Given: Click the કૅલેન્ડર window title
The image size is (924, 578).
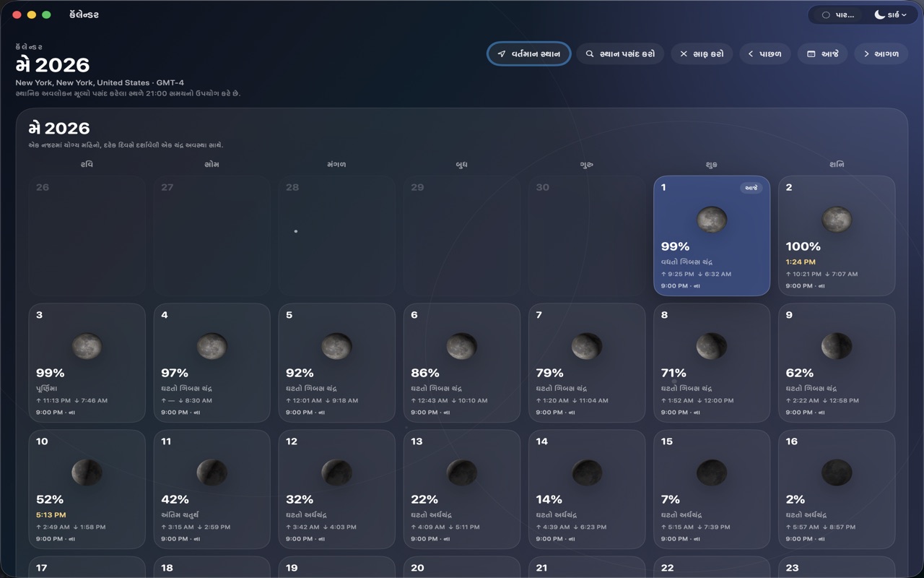Looking at the screenshot, I should [x=84, y=14].
